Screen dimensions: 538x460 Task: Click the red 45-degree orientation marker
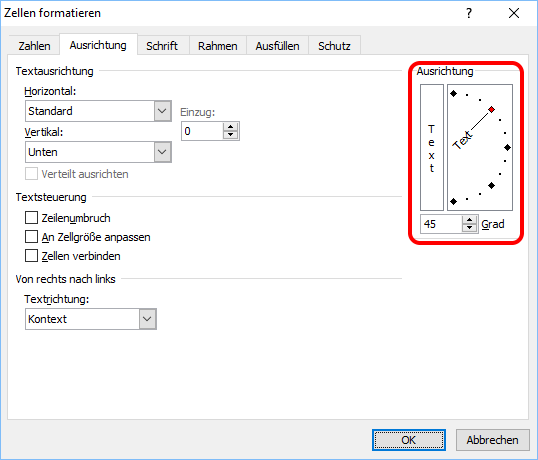pos(492,109)
